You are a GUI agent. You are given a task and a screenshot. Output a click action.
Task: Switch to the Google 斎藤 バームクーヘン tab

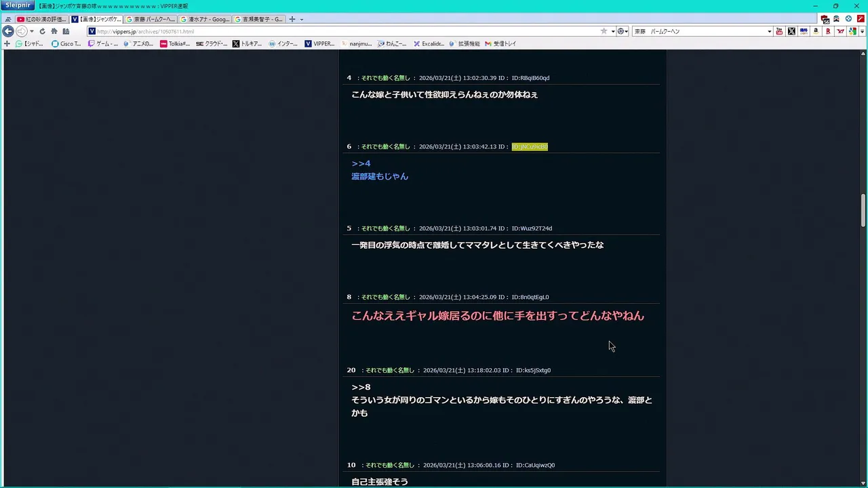[151, 19]
